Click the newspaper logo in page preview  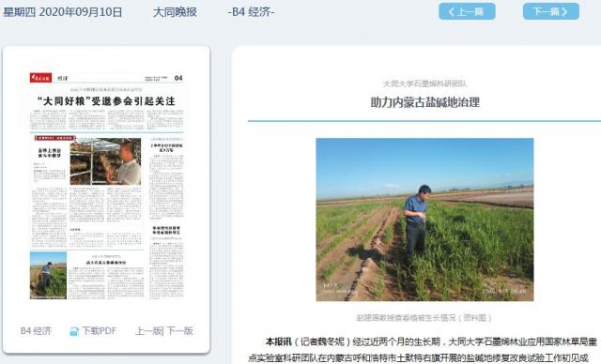[x=40, y=78]
